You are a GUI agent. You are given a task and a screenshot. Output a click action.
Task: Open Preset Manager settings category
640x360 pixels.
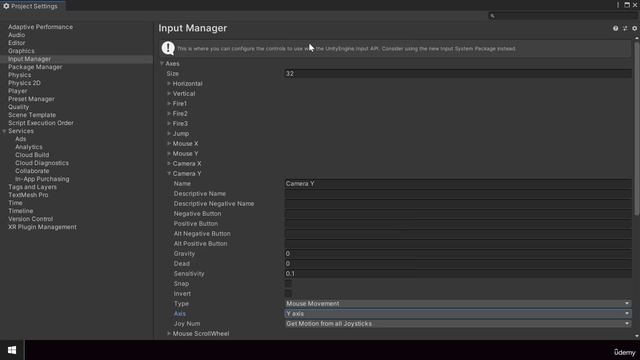(x=31, y=99)
